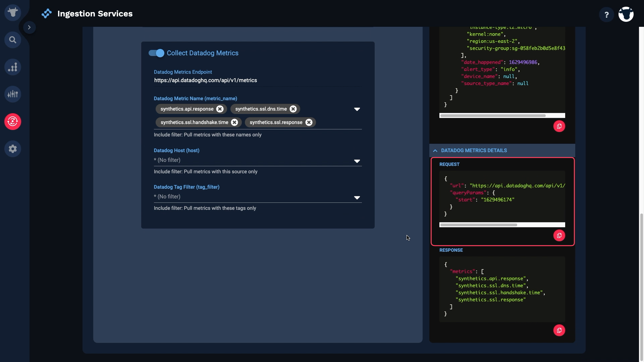Image resolution: width=644 pixels, height=362 pixels.
Task: Copy the REQUEST JSON to clipboard
Action: click(559, 236)
